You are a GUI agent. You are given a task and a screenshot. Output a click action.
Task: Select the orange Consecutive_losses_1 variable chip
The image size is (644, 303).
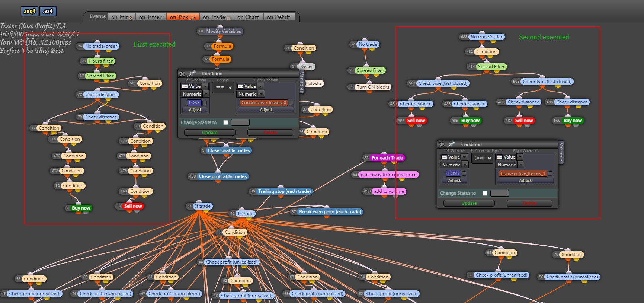[523, 173]
